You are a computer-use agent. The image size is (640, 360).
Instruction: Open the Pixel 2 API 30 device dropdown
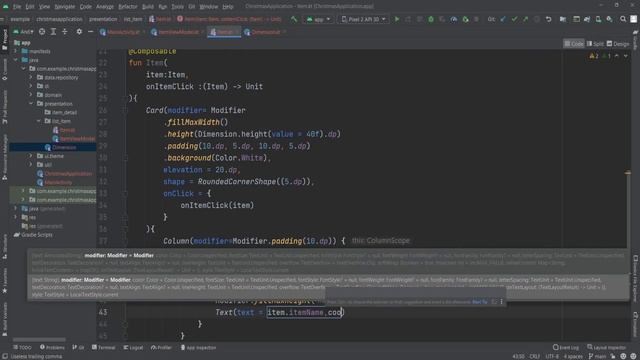(x=363, y=19)
